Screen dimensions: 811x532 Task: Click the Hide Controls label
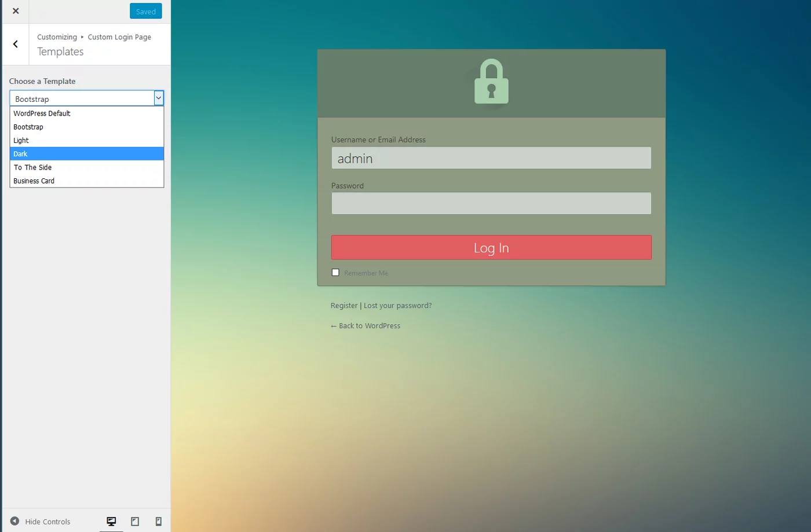coord(48,522)
